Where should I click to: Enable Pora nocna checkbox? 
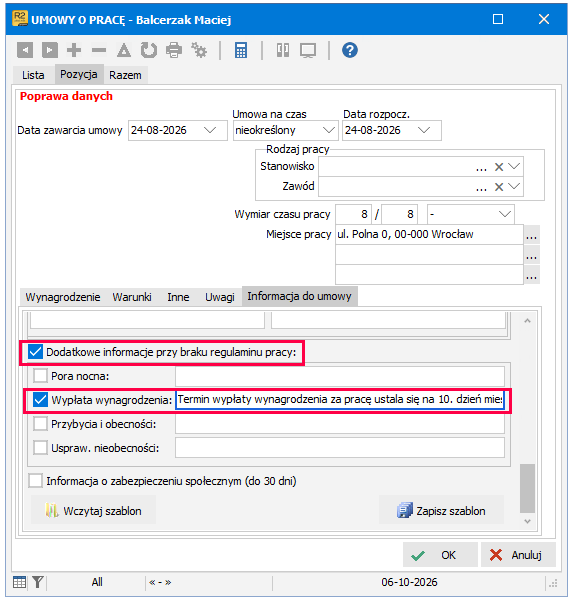(x=40, y=376)
